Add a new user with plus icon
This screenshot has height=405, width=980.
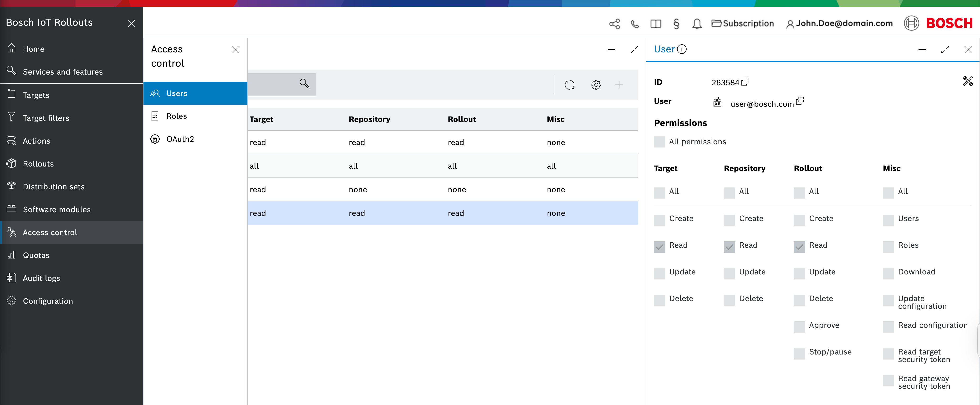619,85
